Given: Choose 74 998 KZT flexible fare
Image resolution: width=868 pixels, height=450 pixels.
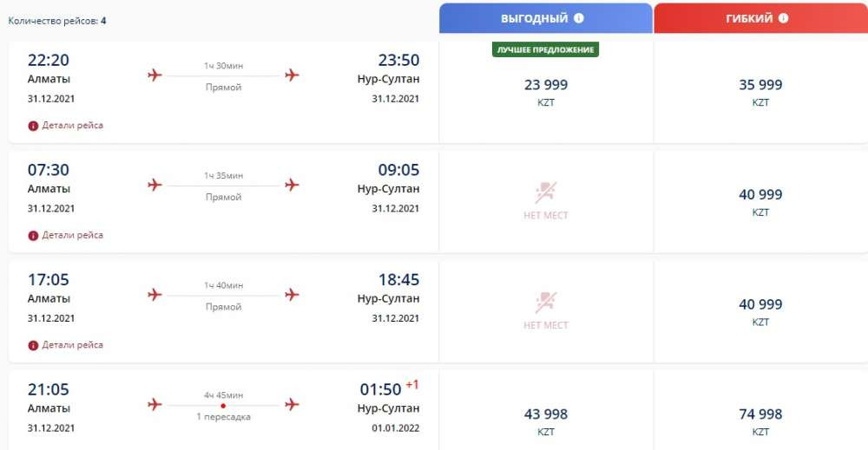Looking at the screenshot, I should point(760,421).
